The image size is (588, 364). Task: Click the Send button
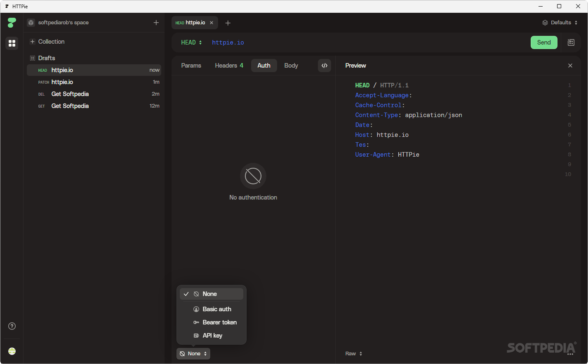[544, 42]
